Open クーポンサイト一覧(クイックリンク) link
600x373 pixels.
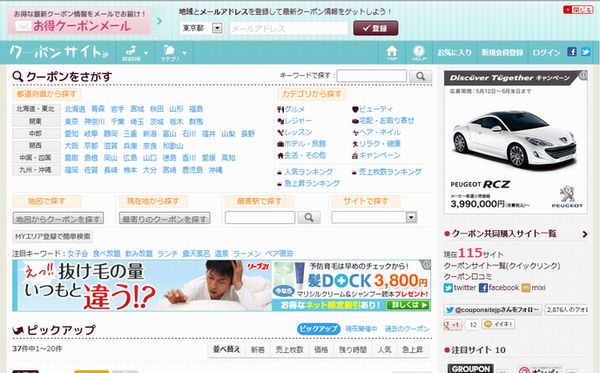pos(502,265)
